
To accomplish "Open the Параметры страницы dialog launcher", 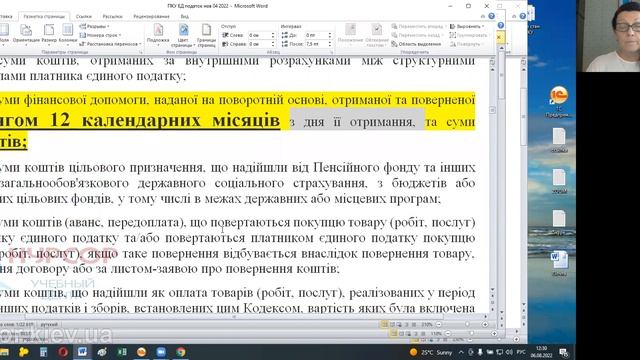I will click(141, 52).
